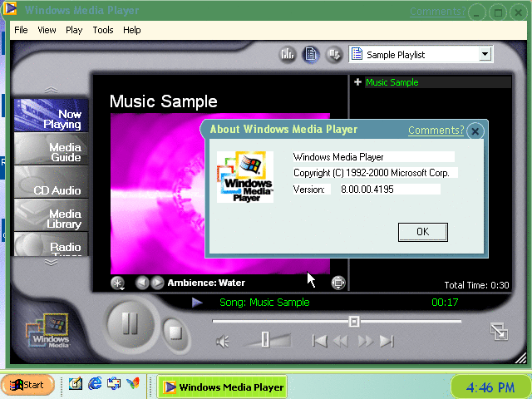Click Windows Media Player logo in About dialog

245,177
